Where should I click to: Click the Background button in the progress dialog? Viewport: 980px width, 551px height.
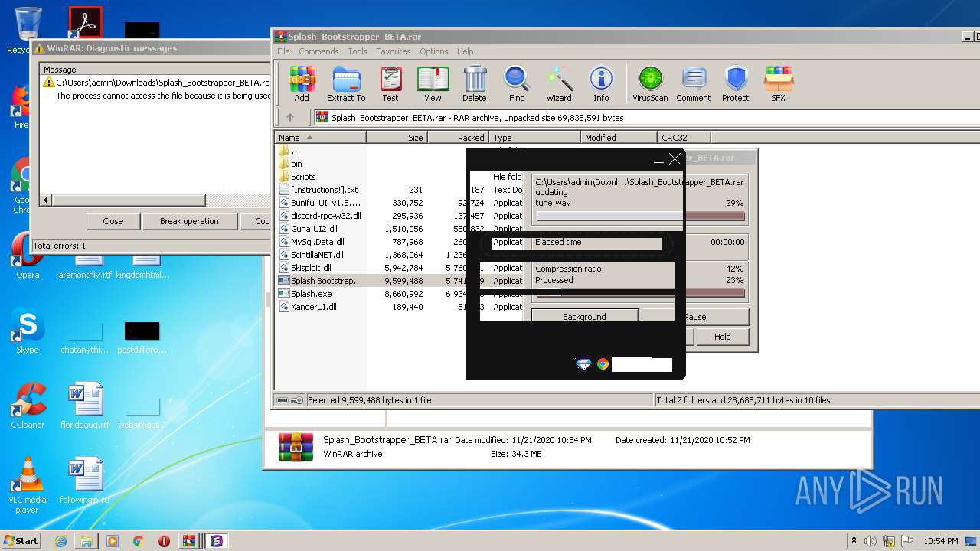click(x=584, y=316)
